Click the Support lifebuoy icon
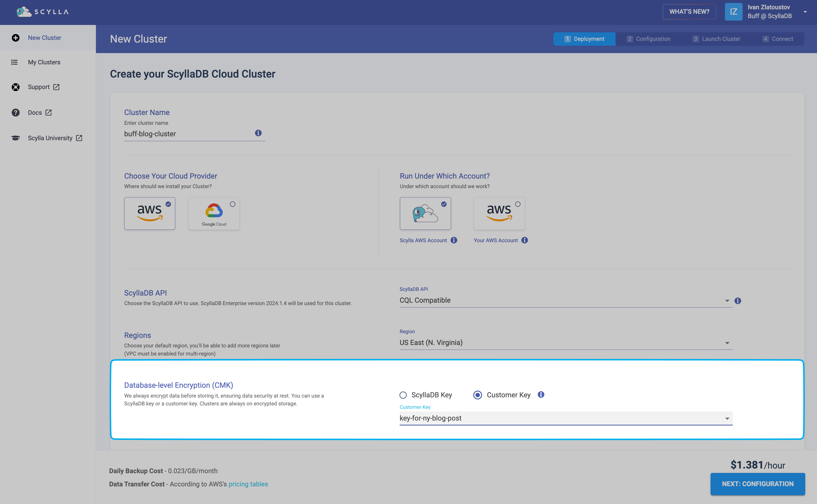This screenshot has height=504, width=817. click(15, 87)
